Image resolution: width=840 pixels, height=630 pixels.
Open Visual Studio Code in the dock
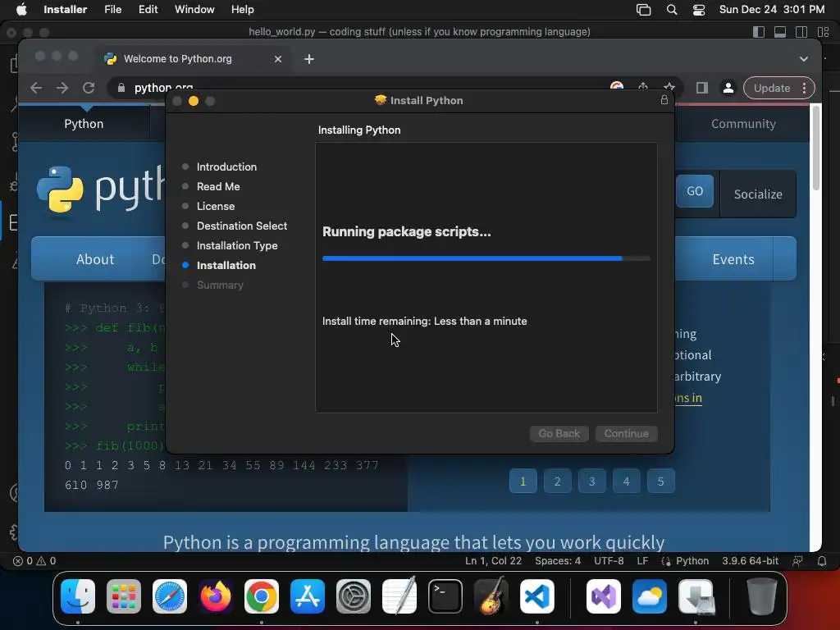pyautogui.click(x=537, y=596)
